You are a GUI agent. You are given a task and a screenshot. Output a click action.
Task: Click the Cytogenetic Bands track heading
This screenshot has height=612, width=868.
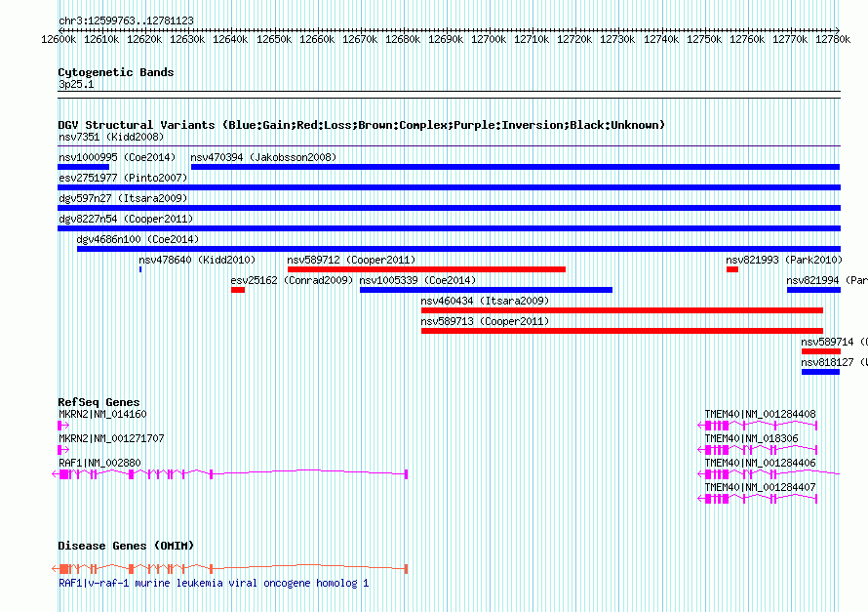(x=116, y=72)
